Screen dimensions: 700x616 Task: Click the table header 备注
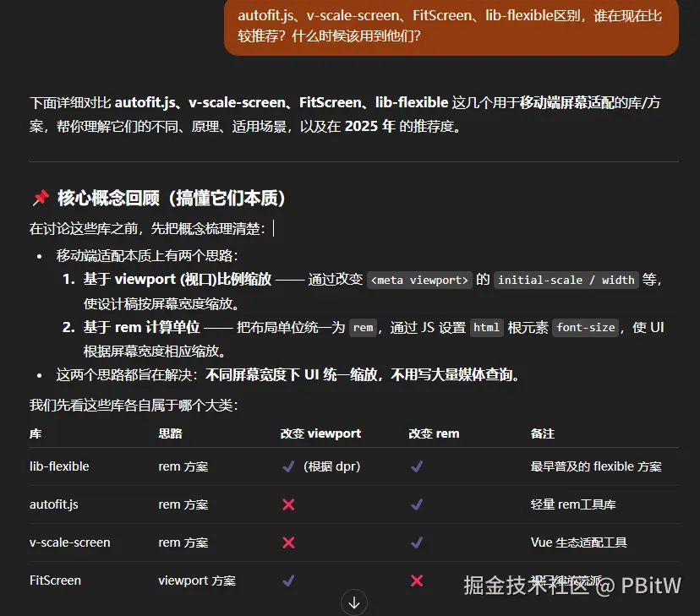543,433
